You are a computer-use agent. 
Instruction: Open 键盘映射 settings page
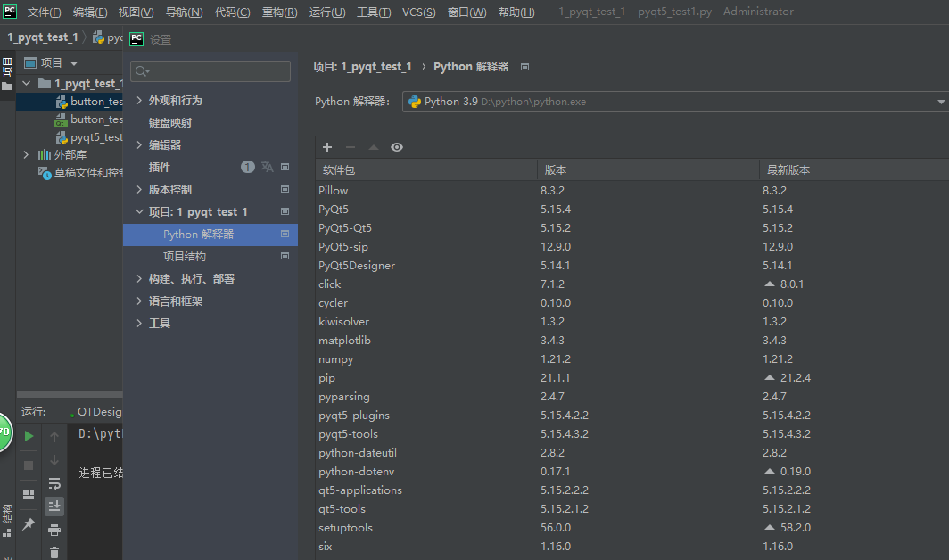pos(170,123)
